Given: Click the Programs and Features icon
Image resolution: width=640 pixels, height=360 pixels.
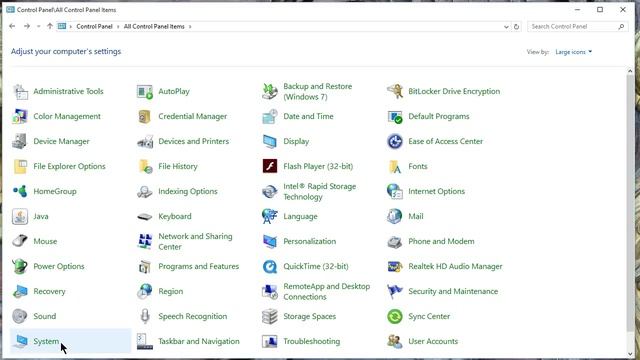Looking at the screenshot, I should pos(145,266).
